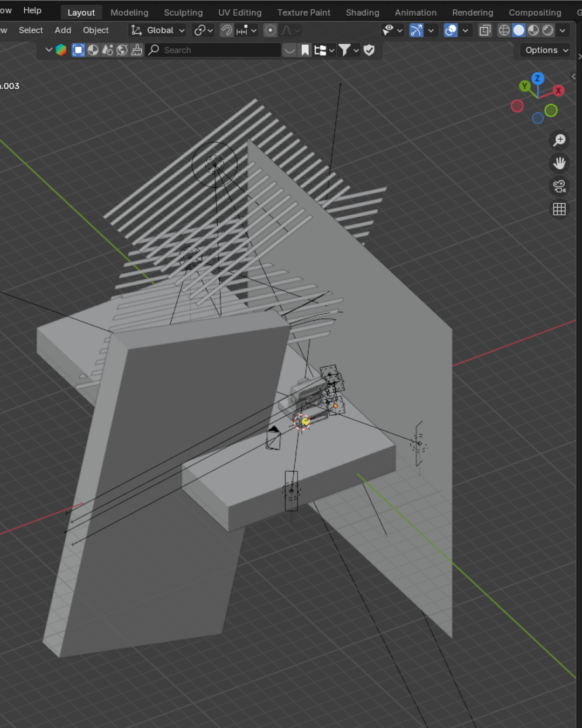Switch to the Modeling workspace tab
582x728 pixels.
tap(129, 12)
